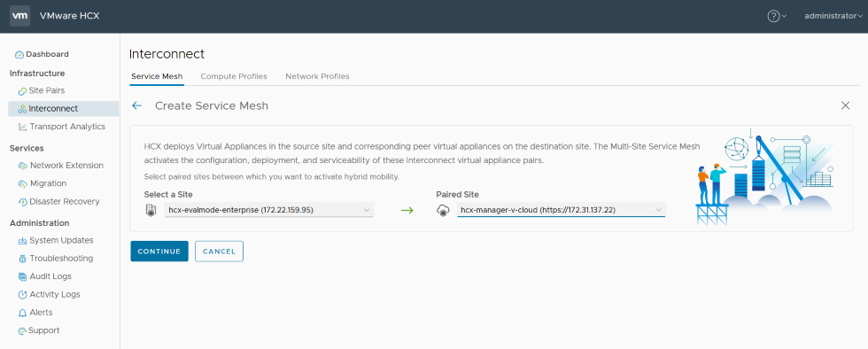Viewport: 868px width, 349px height.
Task: Click the Select a Site label
Action: (x=168, y=195)
